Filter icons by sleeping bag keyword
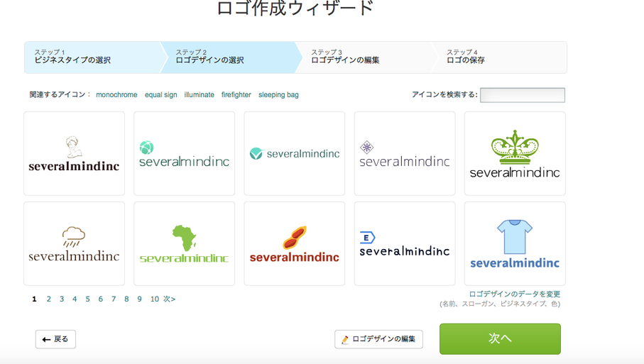Screen dimensions: 644x364 point(278,95)
